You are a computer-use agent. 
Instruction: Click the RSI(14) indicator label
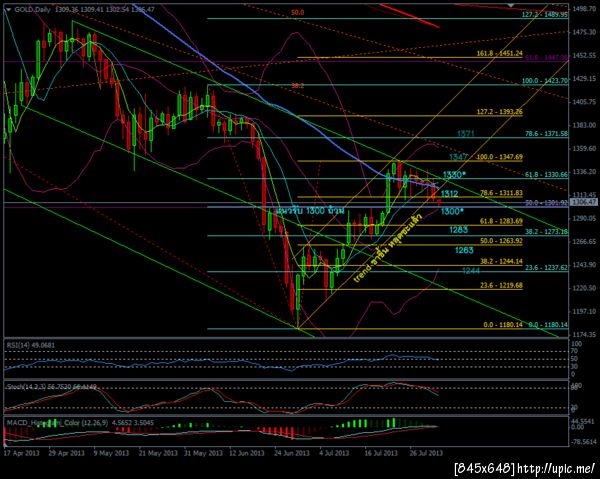pos(31,345)
